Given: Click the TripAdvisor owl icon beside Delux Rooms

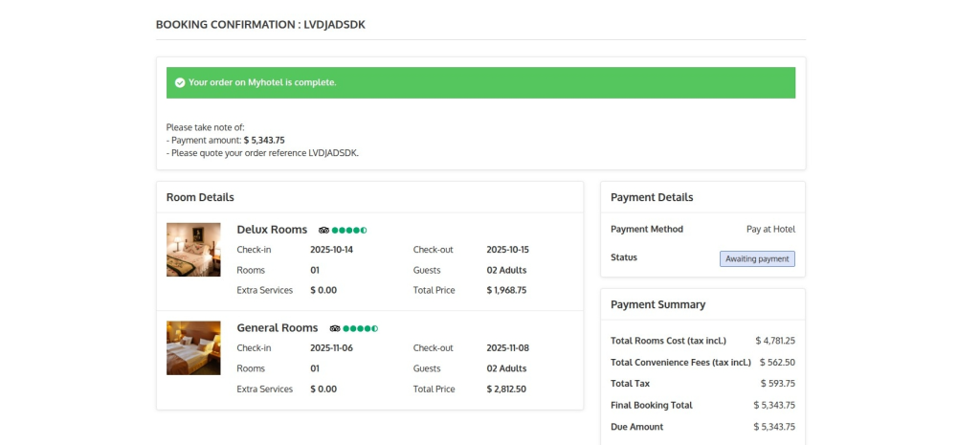Looking at the screenshot, I should (323, 230).
